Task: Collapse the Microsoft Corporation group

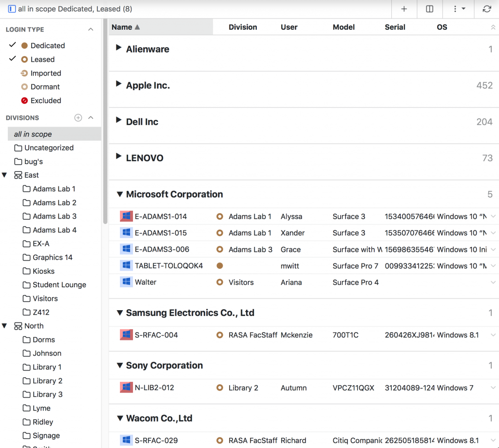Action: coord(119,194)
